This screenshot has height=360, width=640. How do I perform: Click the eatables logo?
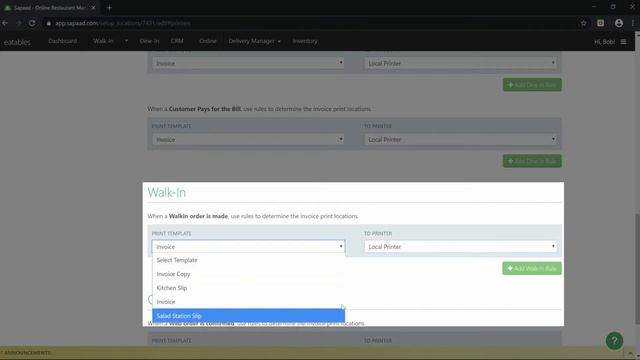(17, 42)
